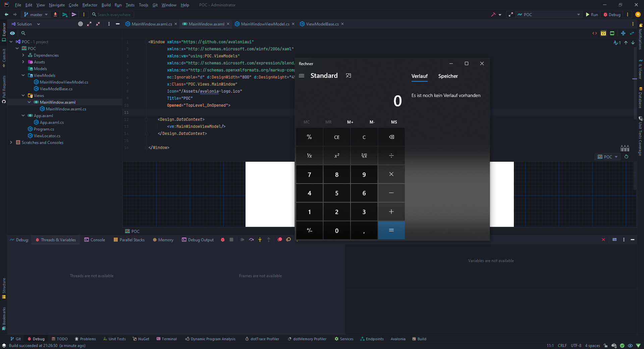The height and width of the screenshot is (349, 644).
Task: Collapse the ViewModels folder
Action: pos(23,76)
